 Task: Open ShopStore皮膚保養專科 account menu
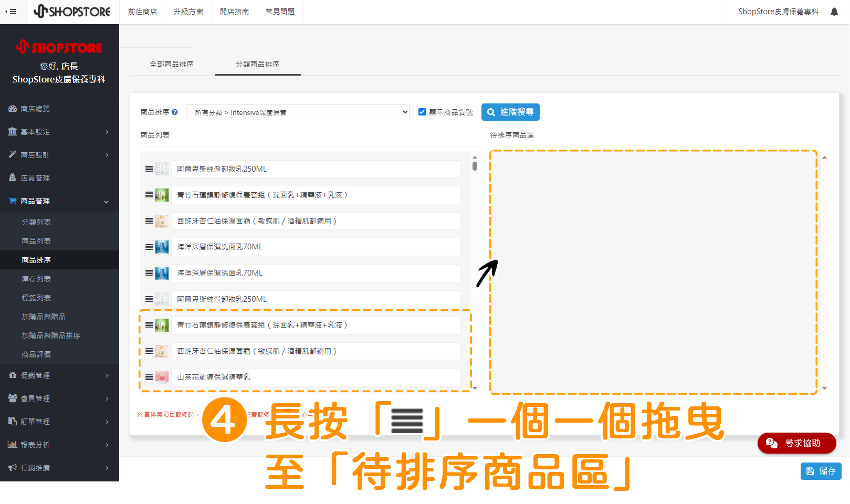(x=778, y=12)
